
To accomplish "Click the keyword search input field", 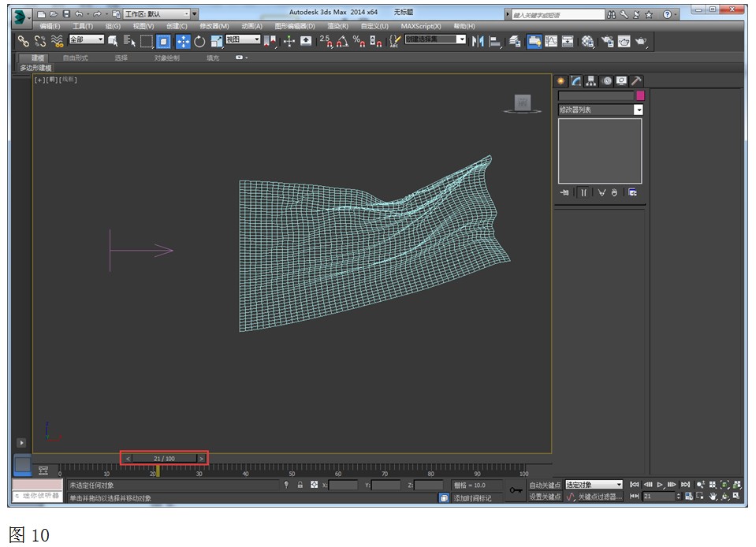I will [557, 15].
